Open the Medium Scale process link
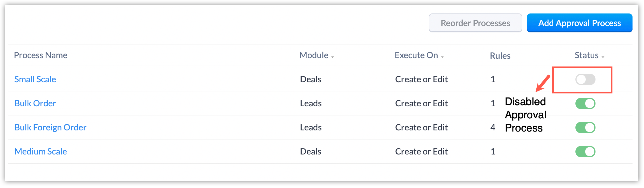The image size is (644, 188). coord(40,152)
